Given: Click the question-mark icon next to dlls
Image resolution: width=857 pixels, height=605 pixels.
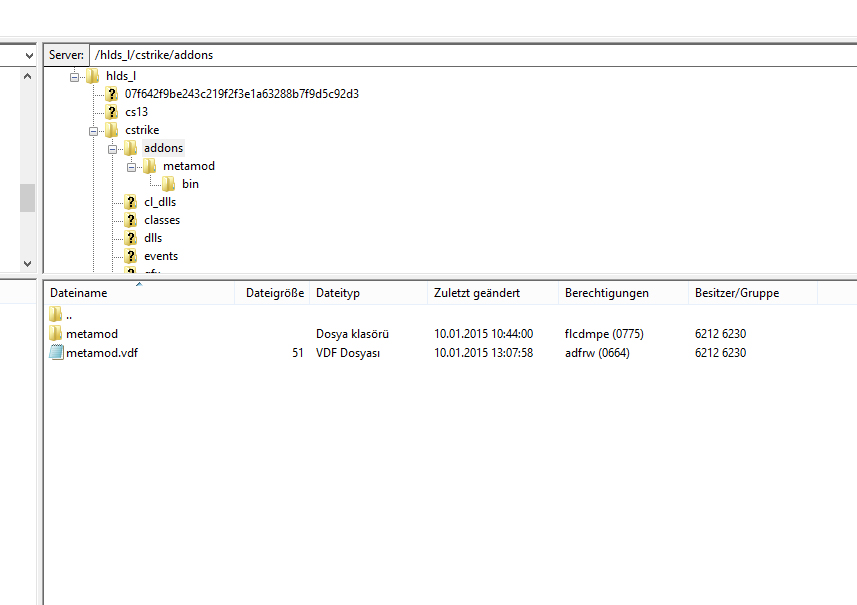Looking at the screenshot, I should (x=131, y=238).
